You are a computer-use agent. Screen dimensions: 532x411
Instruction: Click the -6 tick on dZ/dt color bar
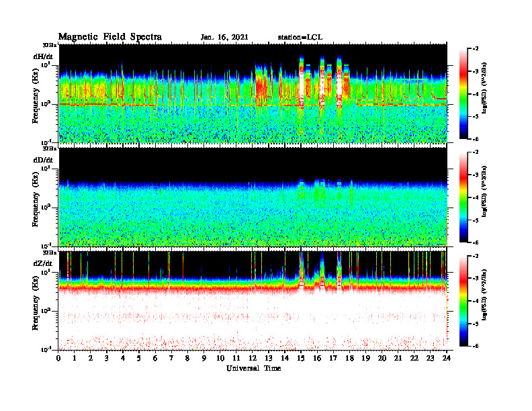476,346
